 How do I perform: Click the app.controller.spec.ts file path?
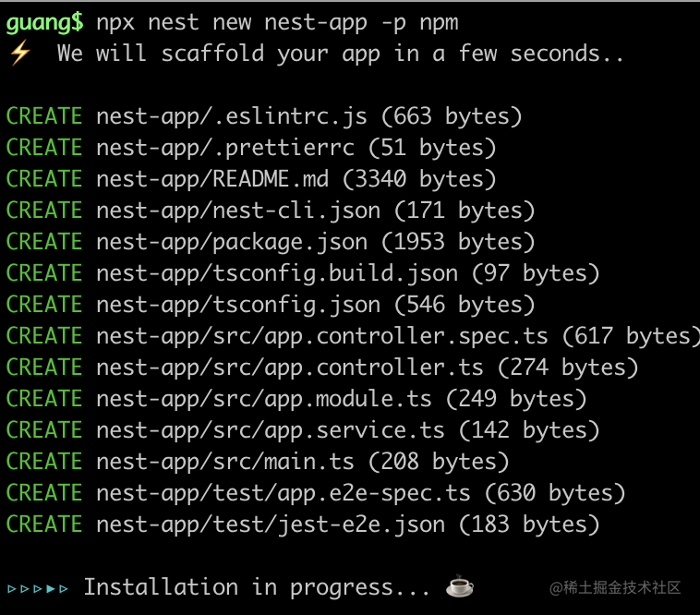click(x=321, y=336)
